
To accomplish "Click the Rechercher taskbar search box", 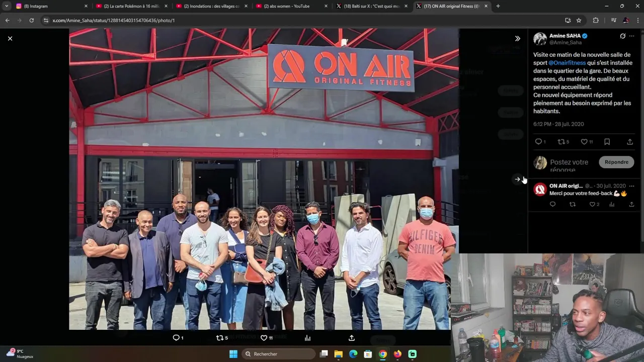I will pyautogui.click(x=278, y=354).
